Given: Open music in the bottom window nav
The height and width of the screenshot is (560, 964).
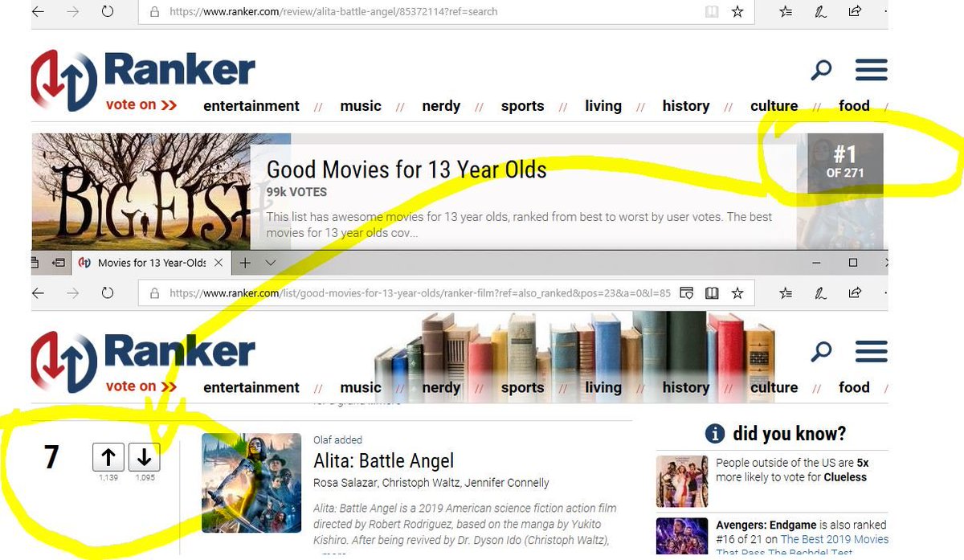Looking at the screenshot, I should tap(361, 387).
